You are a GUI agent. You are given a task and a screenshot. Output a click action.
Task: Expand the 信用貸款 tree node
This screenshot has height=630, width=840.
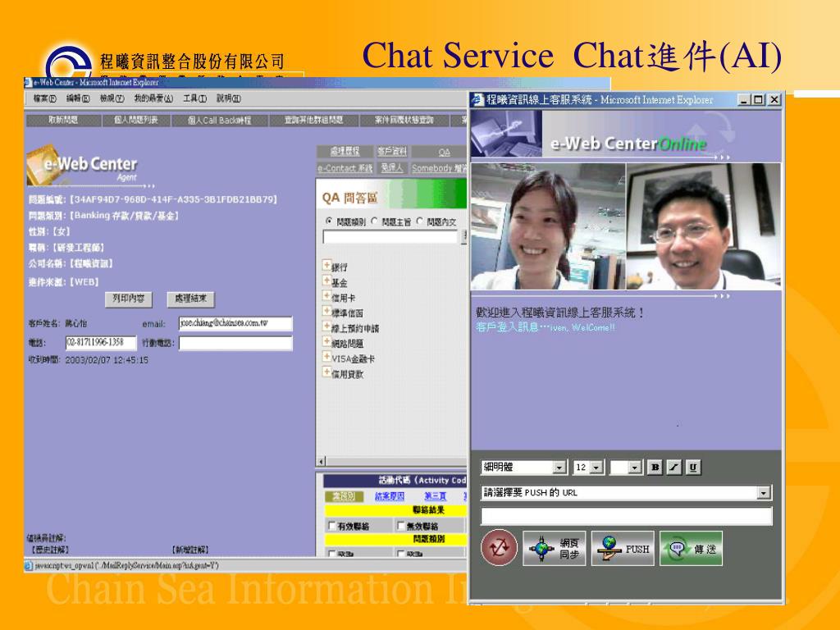point(326,372)
